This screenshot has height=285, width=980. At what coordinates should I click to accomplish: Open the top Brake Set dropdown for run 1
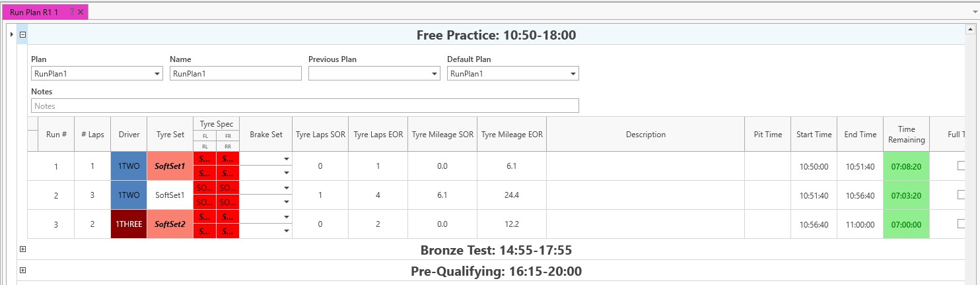pos(286,159)
